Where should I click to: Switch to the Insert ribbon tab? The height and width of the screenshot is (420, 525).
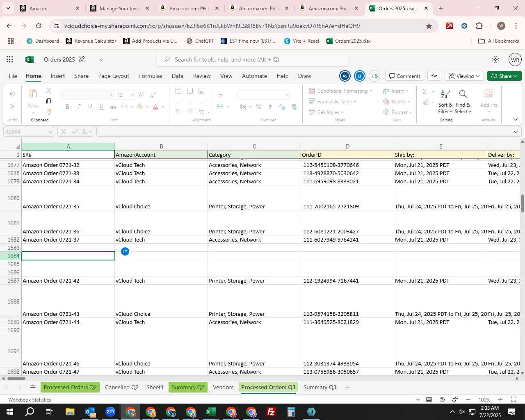click(x=58, y=76)
